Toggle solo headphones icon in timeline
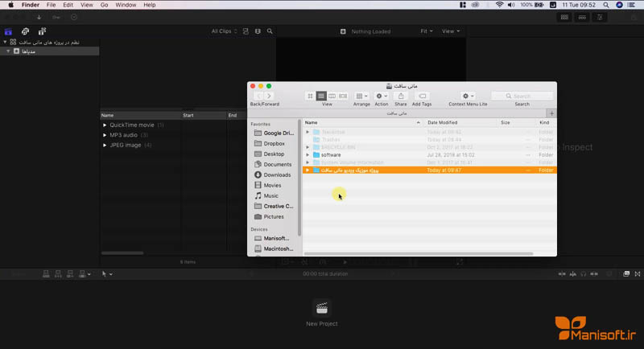Image resolution: width=644 pixels, height=349 pixels. click(x=583, y=274)
